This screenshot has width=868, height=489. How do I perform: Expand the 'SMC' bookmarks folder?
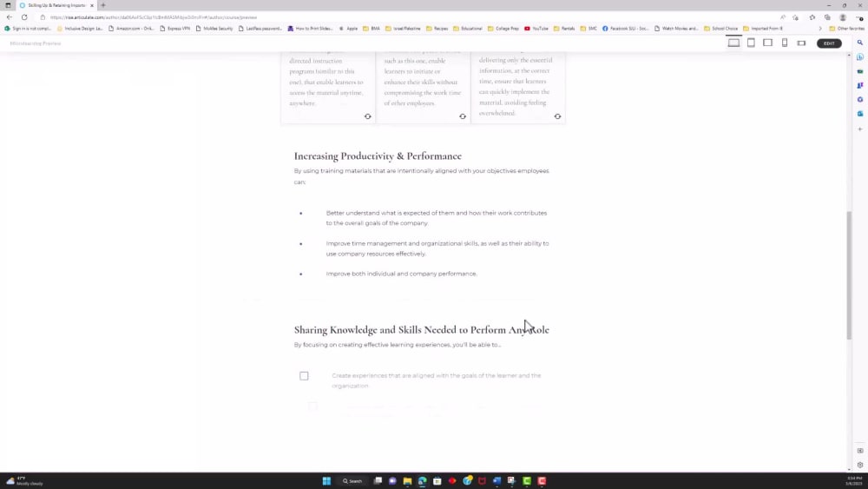click(589, 29)
